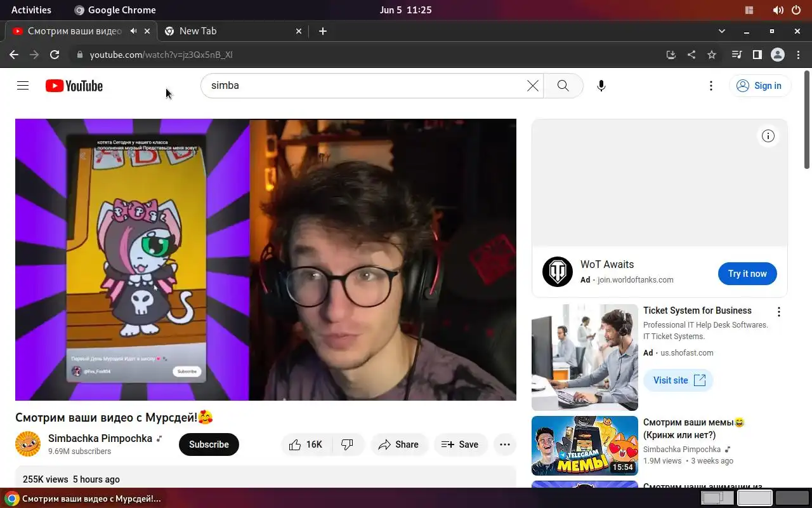The image size is (812, 508).
Task: Close the YouTube video tab
Action: 147,30
